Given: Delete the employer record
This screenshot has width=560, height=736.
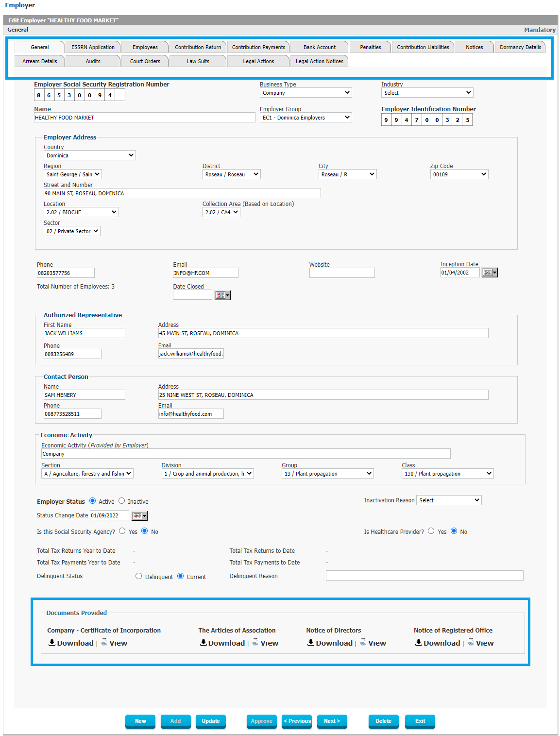Looking at the screenshot, I should (384, 721).
